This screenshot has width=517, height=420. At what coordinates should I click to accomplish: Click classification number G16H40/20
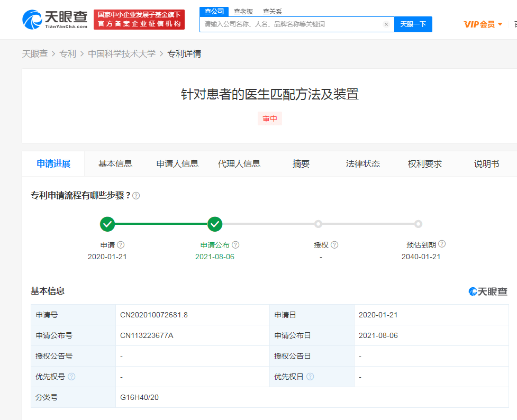(x=140, y=397)
